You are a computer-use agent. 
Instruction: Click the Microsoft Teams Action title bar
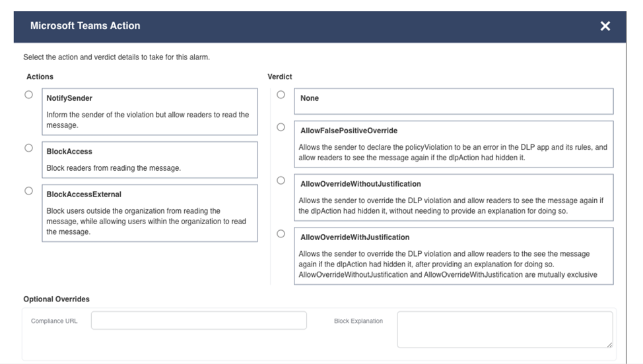coord(297,26)
